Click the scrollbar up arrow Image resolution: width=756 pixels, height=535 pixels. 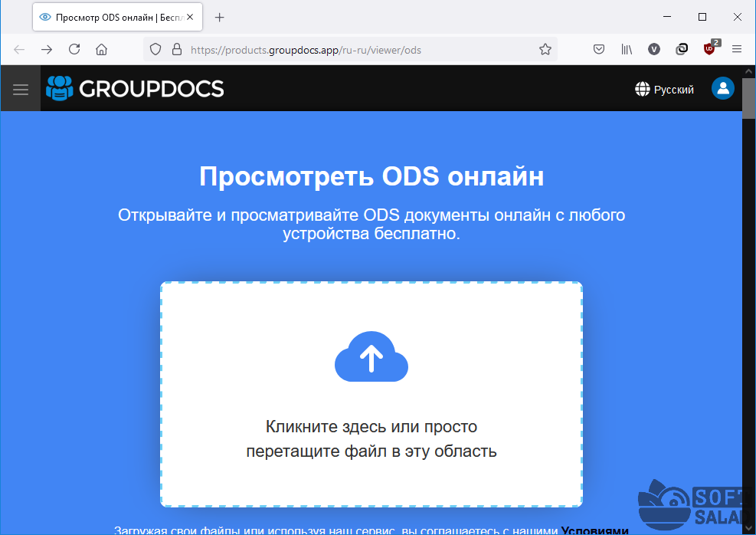(x=749, y=71)
